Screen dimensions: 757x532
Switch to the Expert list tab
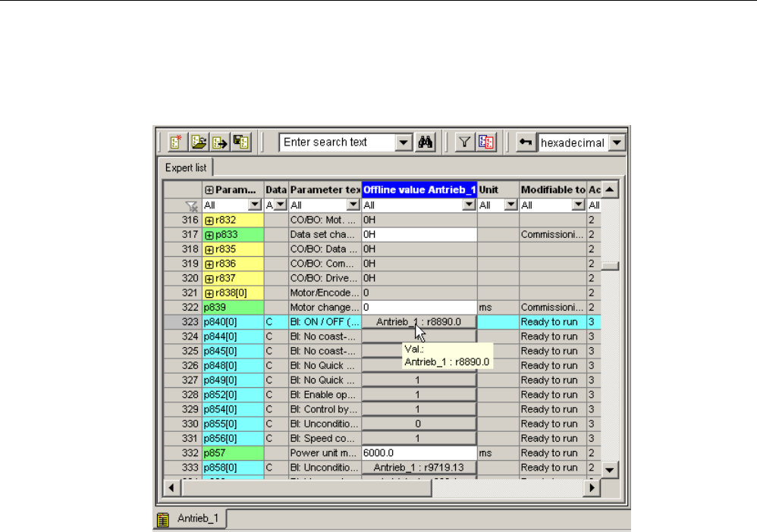point(186,167)
